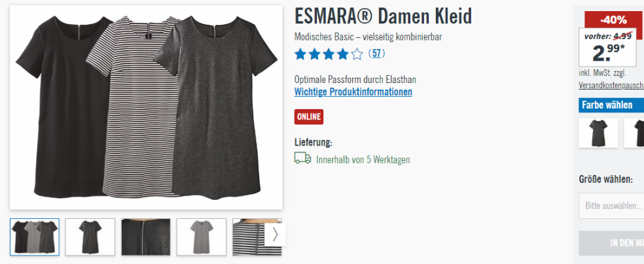Click the third blue rating star
The width and height of the screenshot is (644, 264).
pos(329,54)
